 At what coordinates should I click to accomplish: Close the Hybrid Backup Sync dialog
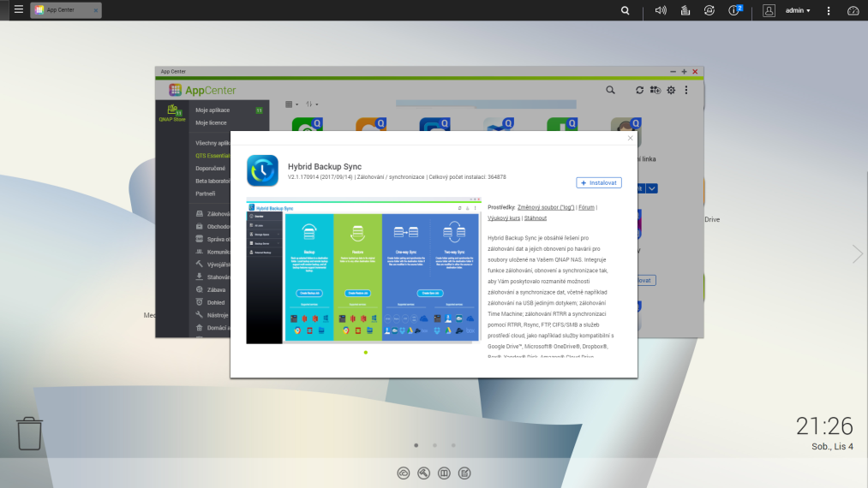pos(630,139)
